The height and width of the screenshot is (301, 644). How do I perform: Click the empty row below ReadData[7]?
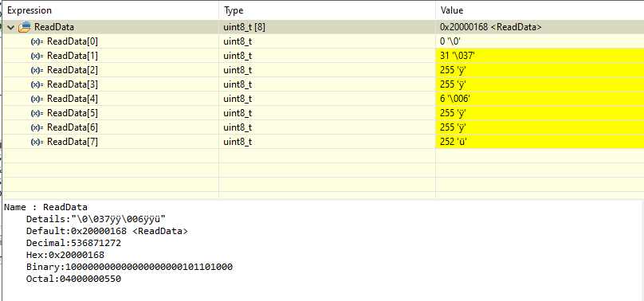[324, 156]
